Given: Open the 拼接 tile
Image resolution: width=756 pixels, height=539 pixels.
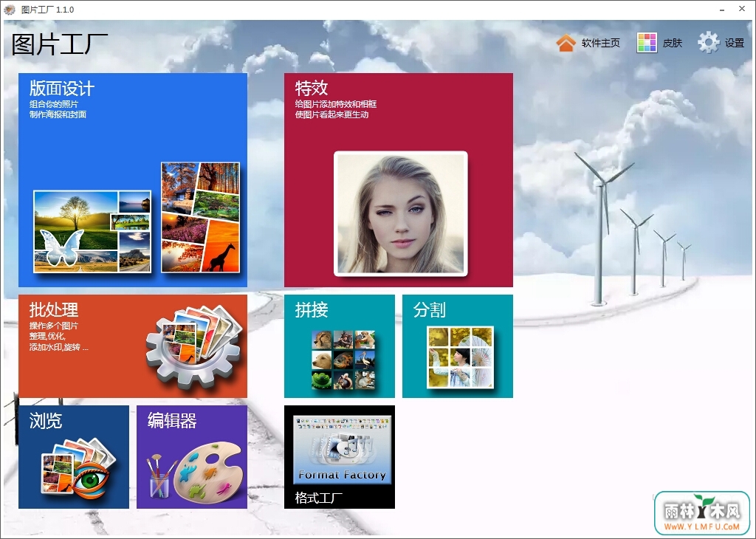Looking at the screenshot, I should [340, 346].
